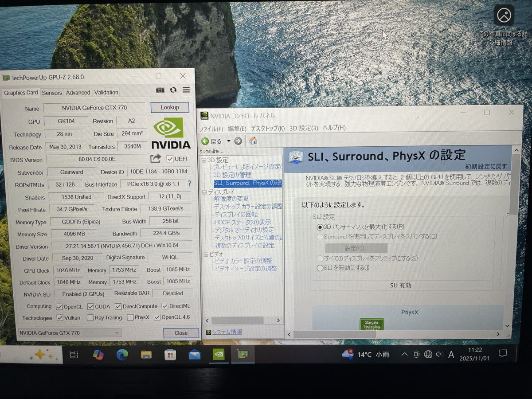Viewport: 532px width, 399px height.
Task: Open the 編集(E) menu
Action: pyautogui.click(x=237, y=129)
